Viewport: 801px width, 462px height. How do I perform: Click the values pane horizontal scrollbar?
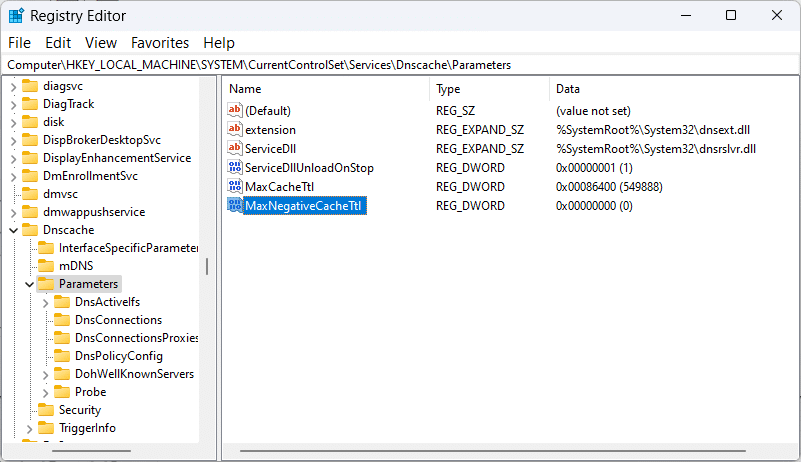[493, 451]
